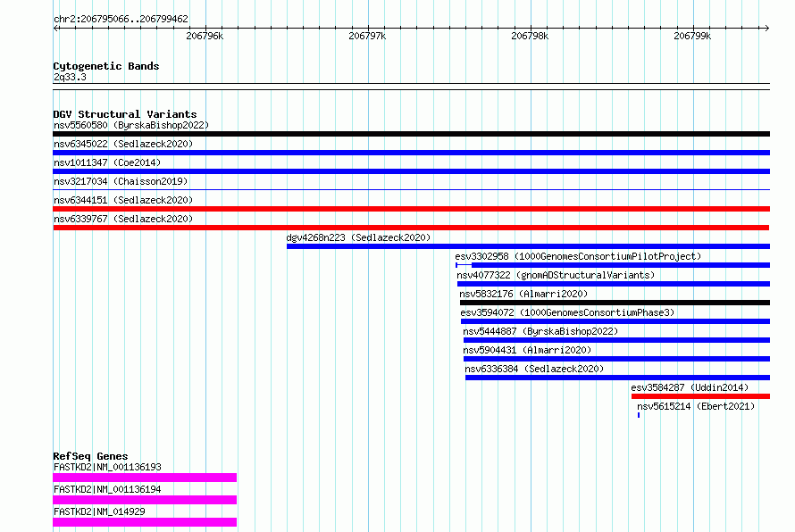This screenshot has width=795, height=532.
Task: Open the nsv3217034 (Chaisson2019) label
Action: click(121, 181)
